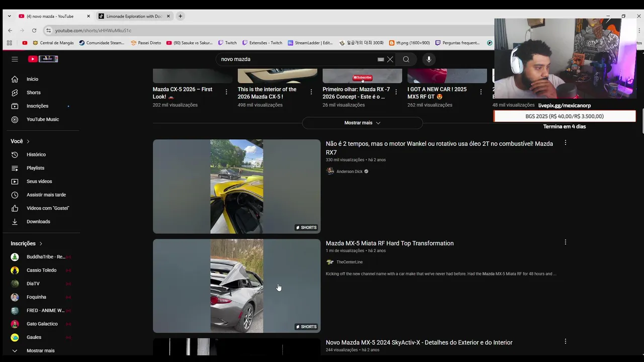Open options for interior of 2026 Mazda CX-5
Viewport: 644px width, 362px height.
tap(311, 92)
